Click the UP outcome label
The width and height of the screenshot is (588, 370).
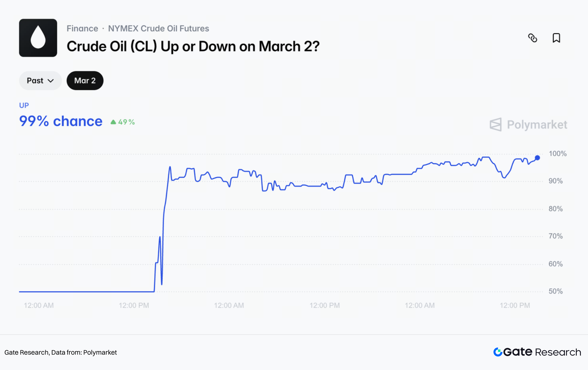24,105
